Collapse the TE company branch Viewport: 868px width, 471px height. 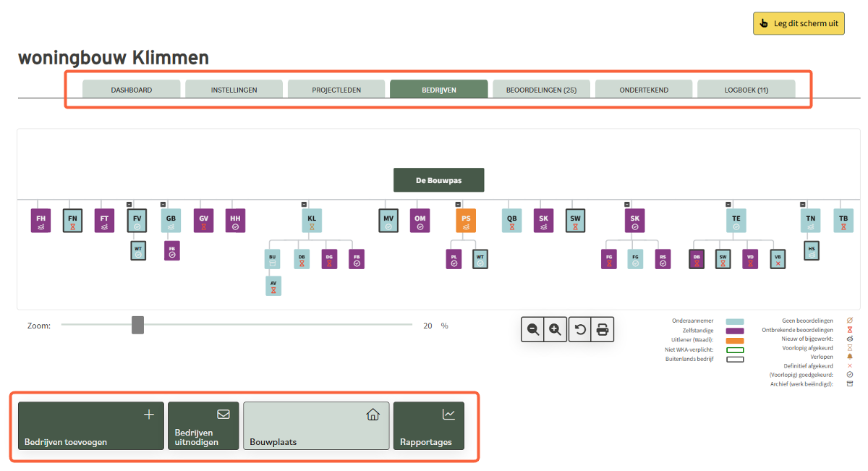(x=728, y=205)
